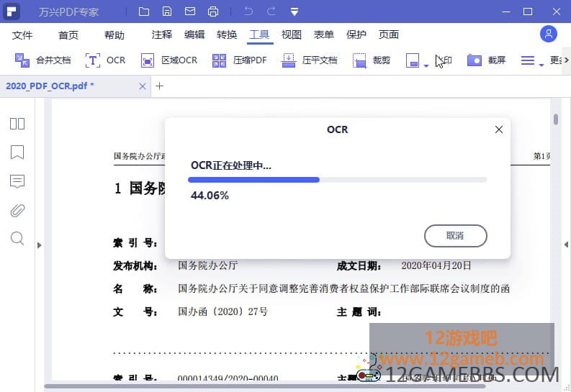Click the vertical scrollbar thumb
The height and width of the screenshot is (392, 571).
556,119
